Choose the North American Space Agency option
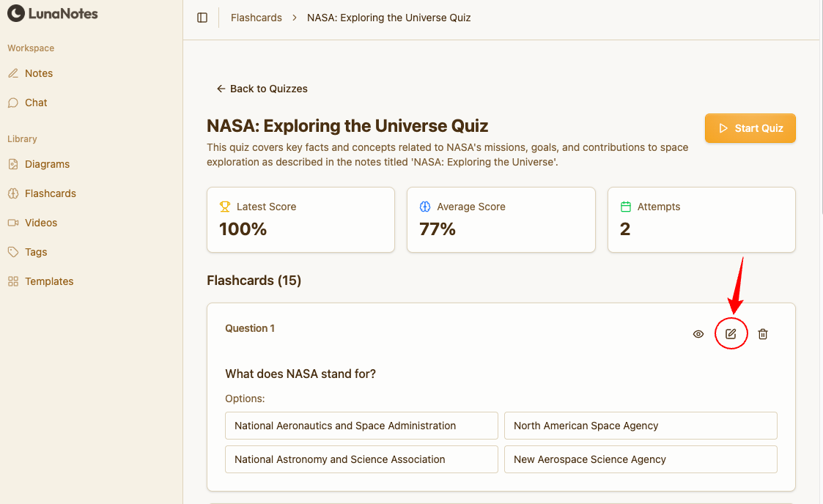 pos(640,426)
